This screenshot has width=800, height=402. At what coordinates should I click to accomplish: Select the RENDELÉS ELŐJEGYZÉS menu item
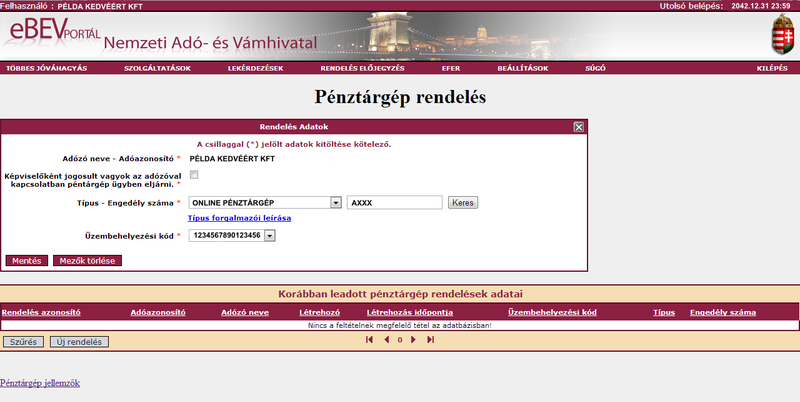[361, 68]
